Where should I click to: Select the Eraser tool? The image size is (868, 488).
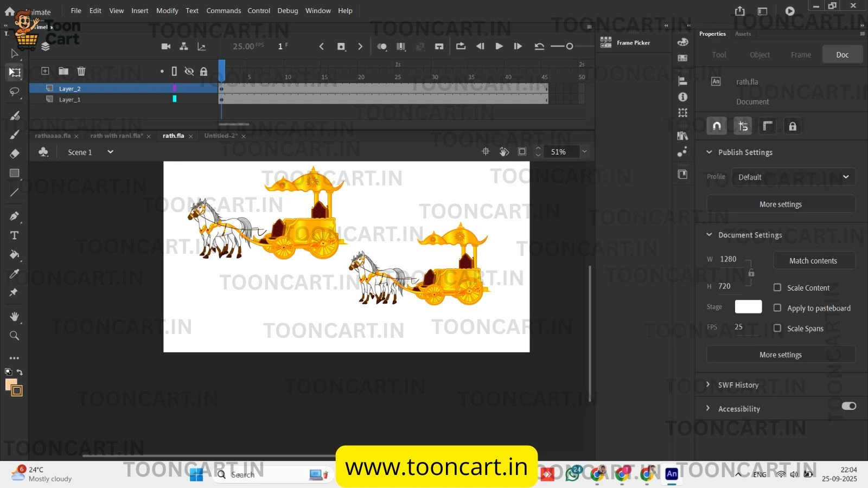pyautogui.click(x=15, y=153)
